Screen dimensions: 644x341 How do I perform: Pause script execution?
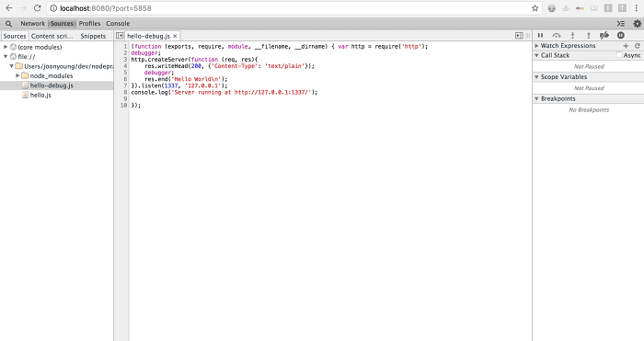click(541, 36)
